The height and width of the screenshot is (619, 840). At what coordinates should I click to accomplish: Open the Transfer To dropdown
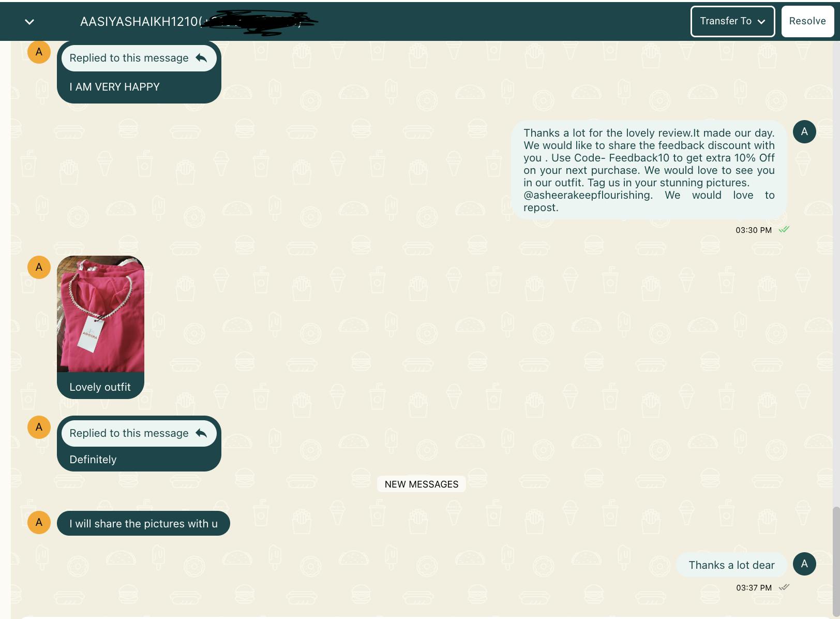pos(732,21)
